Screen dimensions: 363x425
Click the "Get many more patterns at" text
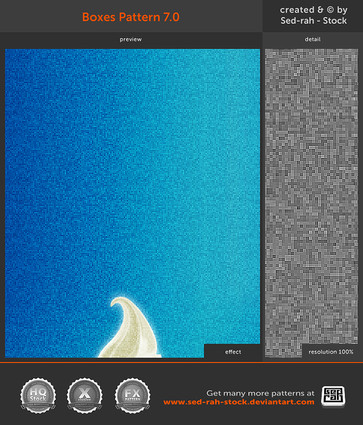[x=260, y=393]
